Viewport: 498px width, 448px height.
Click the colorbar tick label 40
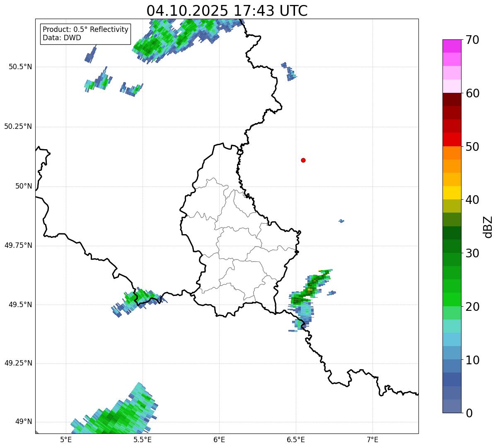(x=472, y=200)
